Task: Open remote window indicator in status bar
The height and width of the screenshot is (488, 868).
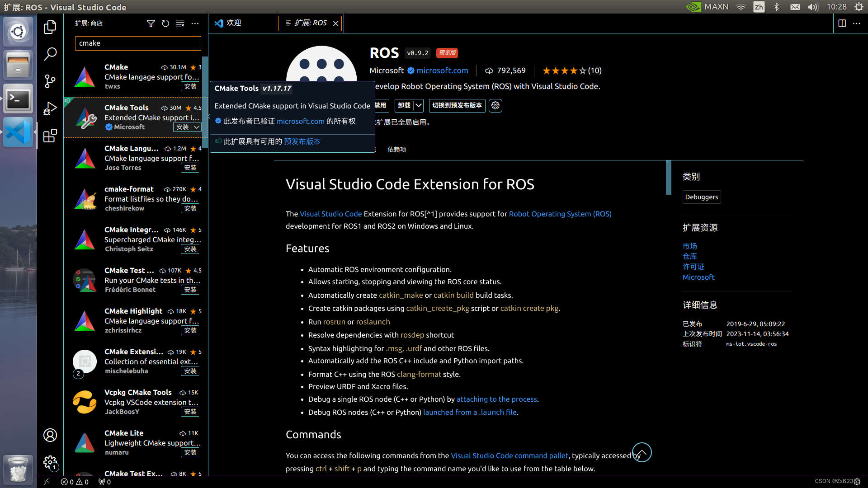Action: point(46,482)
